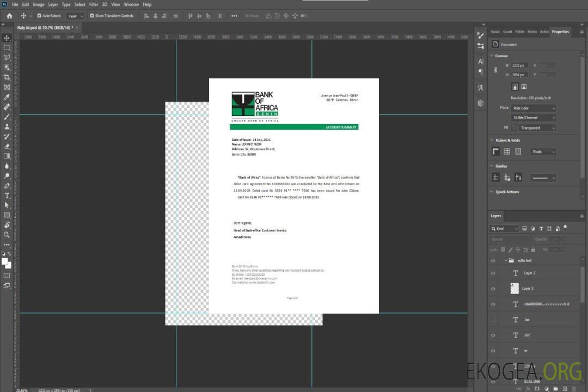Open the Character panel icon
Viewport: 588px width, 392px height.
(481, 61)
